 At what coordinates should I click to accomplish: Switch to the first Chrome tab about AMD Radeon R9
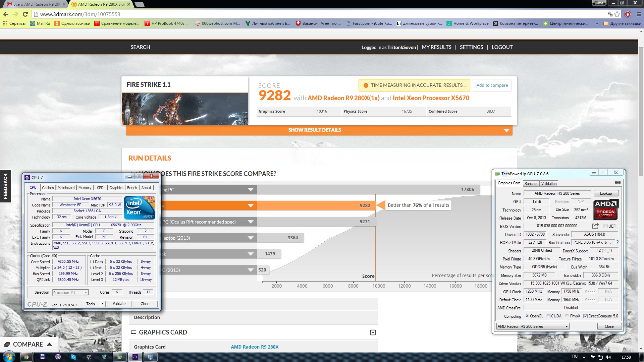(x=35, y=4)
